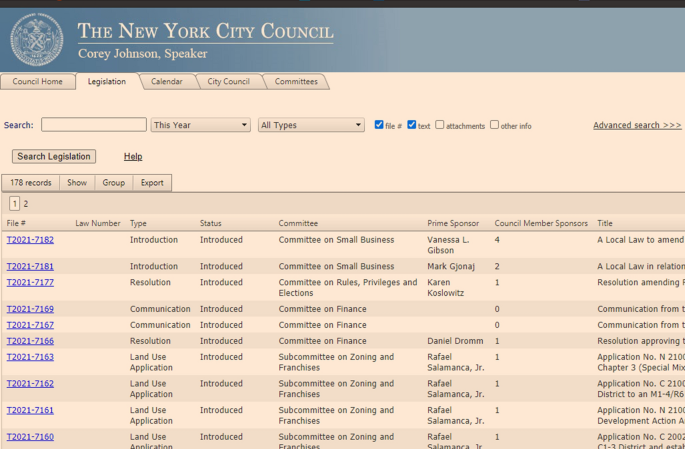The image size is (685, 449).
Task: Sort by Law Number column header
Action: (x=98, y=223)
